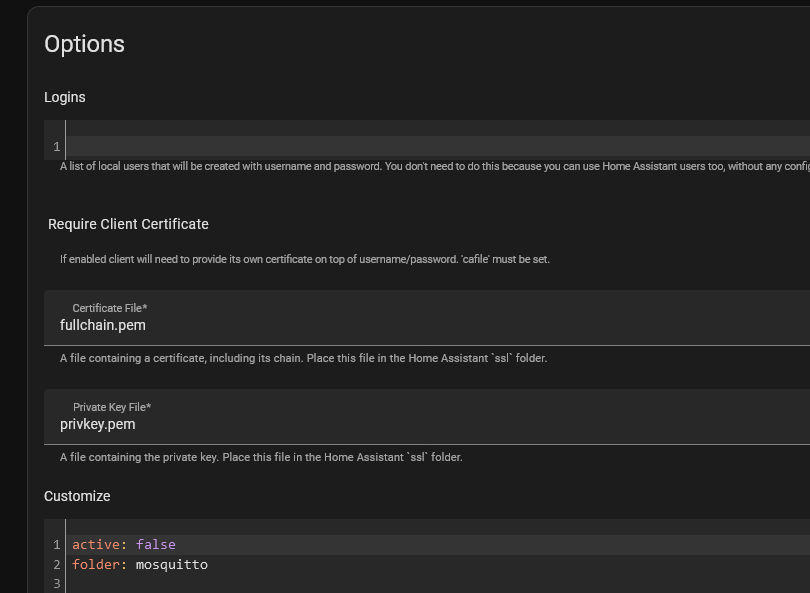Click the Options heading
The image size is (810, 593).
(84, 44)
